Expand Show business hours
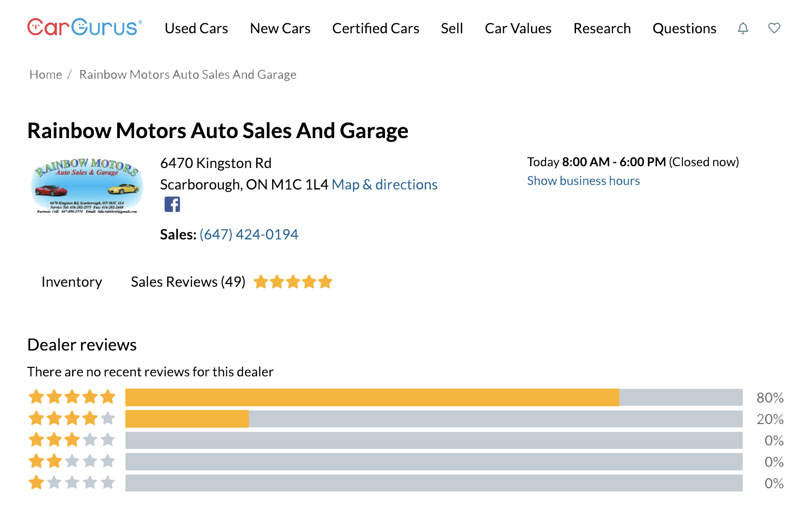 583,181
